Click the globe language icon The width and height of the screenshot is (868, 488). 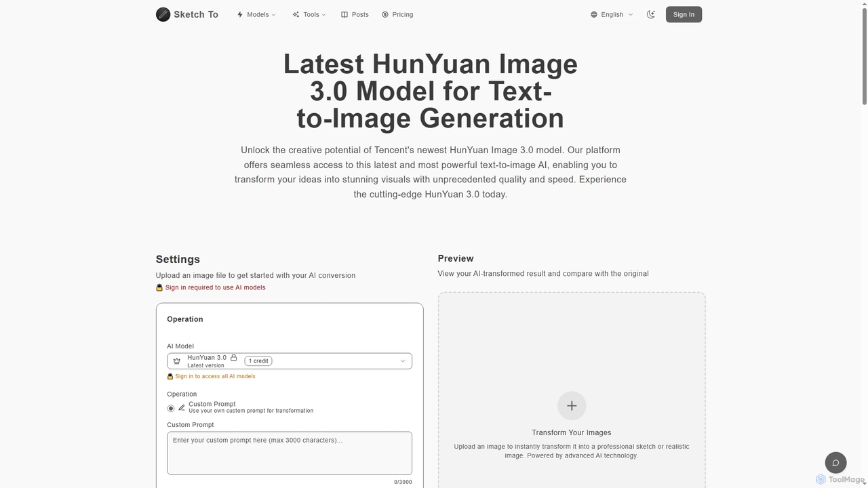click(x=594, y=14)
